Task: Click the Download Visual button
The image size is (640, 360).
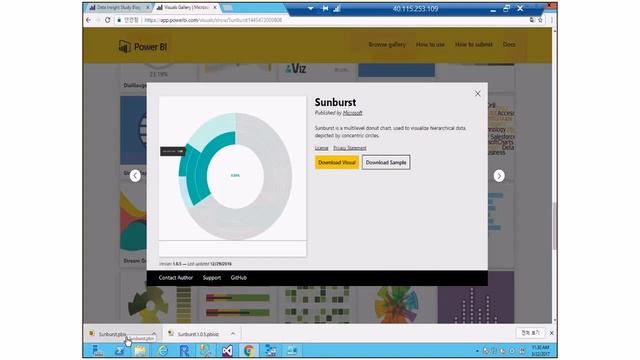Action: point(337,162)
